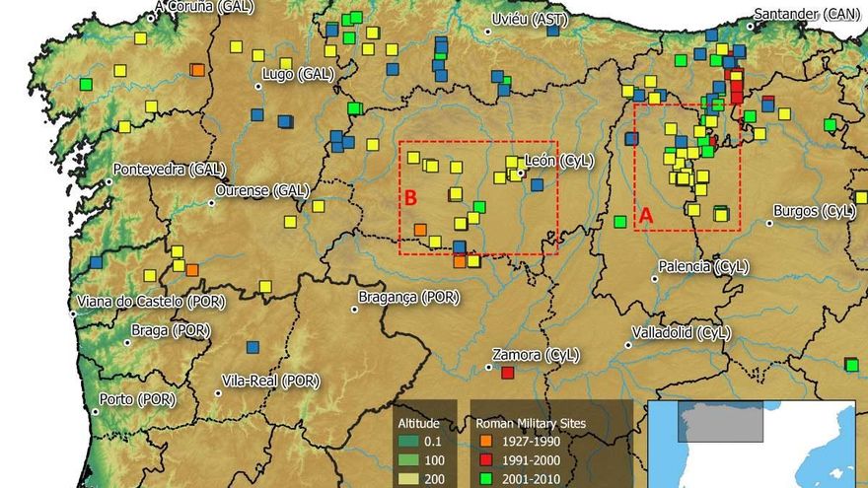The height and width of the screenshot is (488, 868).
Task: Select the orange site marker west of Lugo
Action: pyautogui.click(x=198, y=69)
